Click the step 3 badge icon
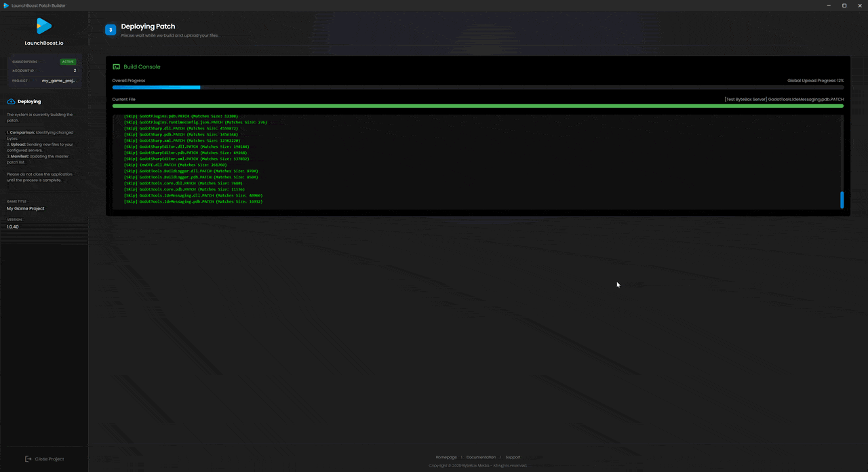This screenshot has width=868, height=472. click(x=111, y=30)
